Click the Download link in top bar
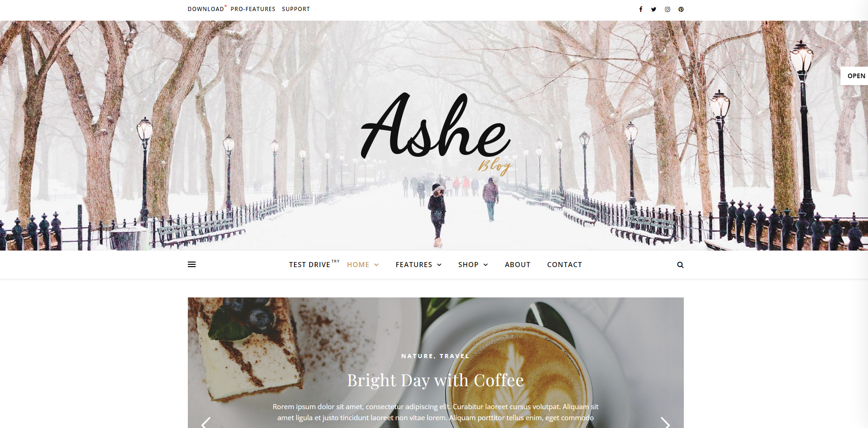 [x=206, y=9]
